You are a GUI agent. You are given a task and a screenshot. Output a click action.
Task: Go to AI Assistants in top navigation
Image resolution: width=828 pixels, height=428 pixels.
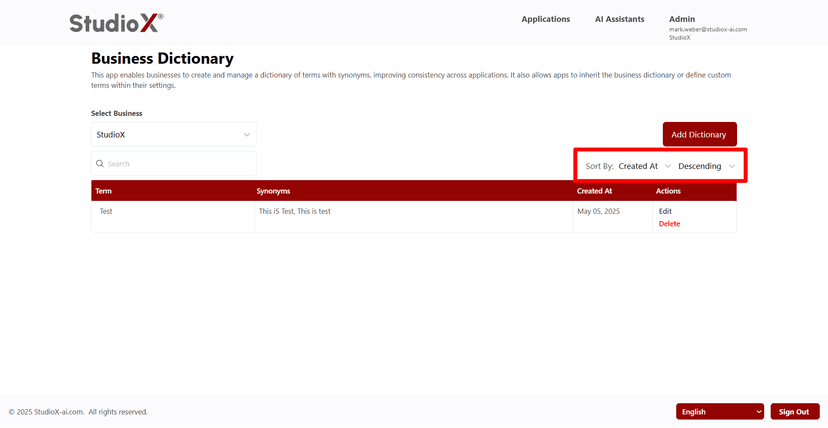(619, 19)
